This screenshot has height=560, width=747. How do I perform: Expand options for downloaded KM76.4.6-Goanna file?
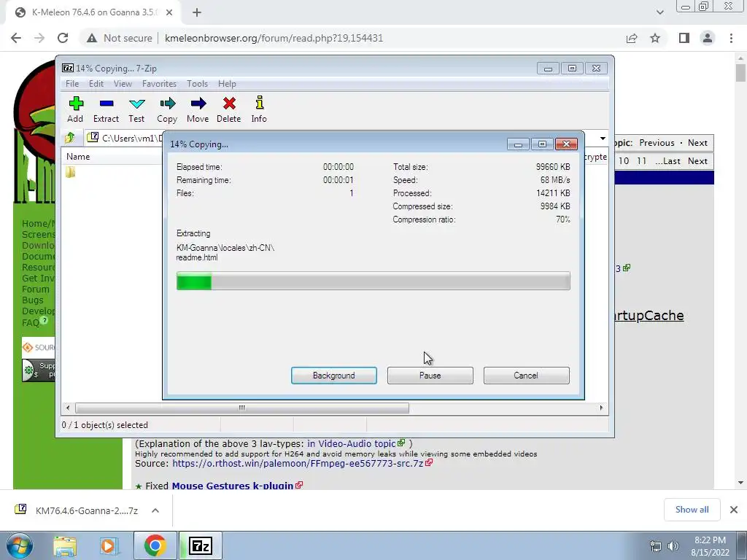155,510
